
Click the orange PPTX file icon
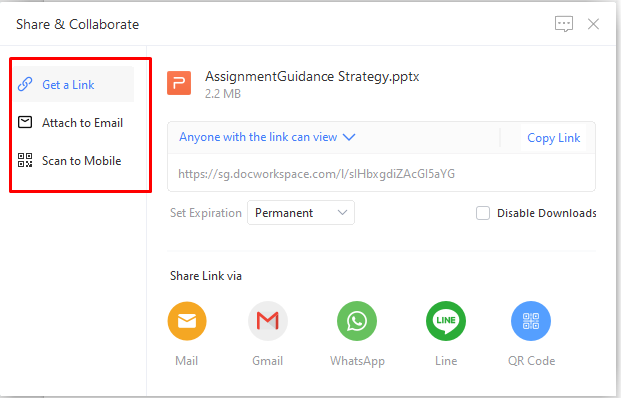pyautogui.click(x=179, y=83)
